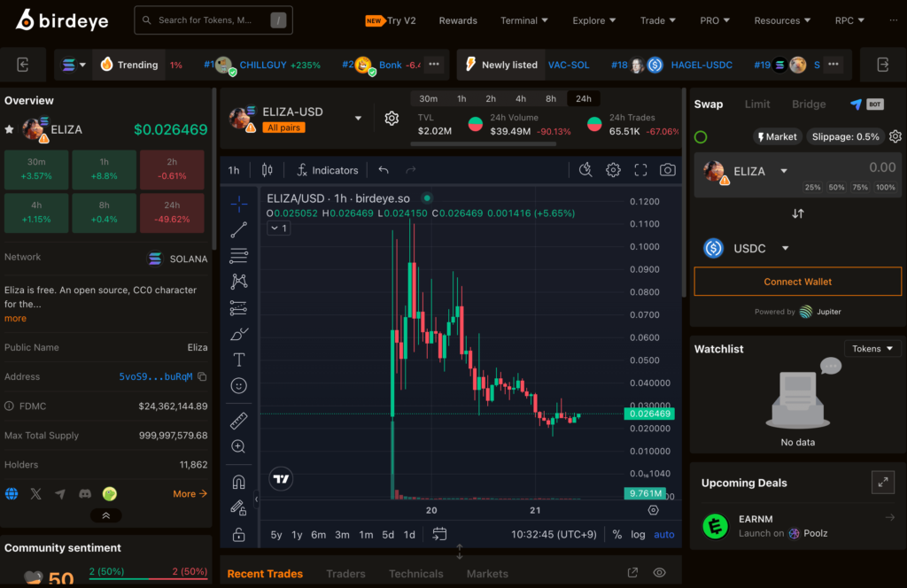Click the Connect Wallet button

coord(798,282)
